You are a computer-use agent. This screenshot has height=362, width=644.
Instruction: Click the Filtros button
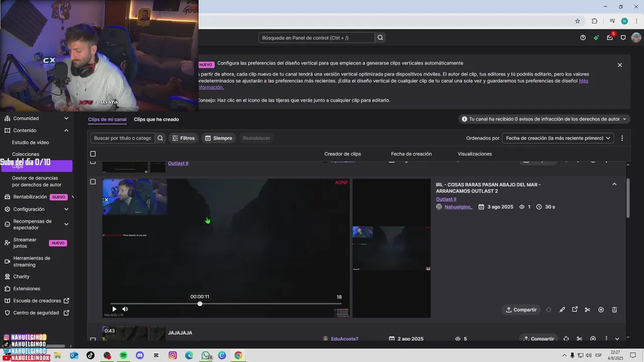point(183,138)
